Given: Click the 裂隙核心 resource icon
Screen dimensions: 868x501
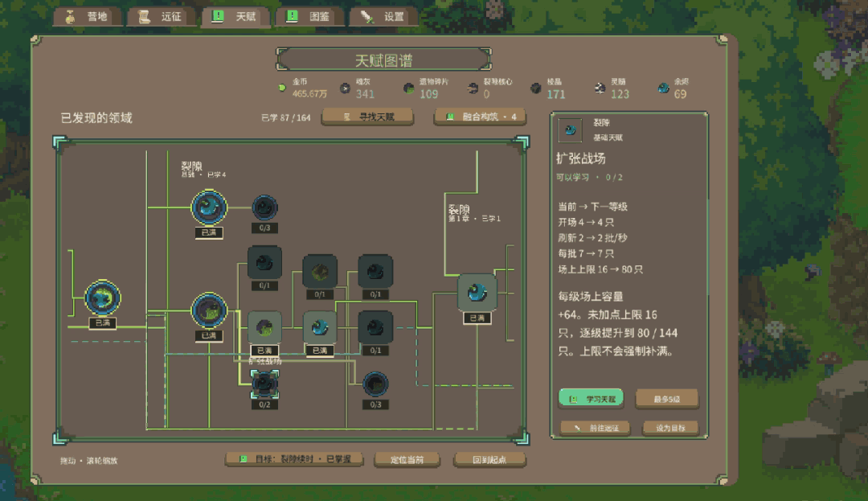Looking at the screenshot, I should pyautogui.click(x=473, y=88).
